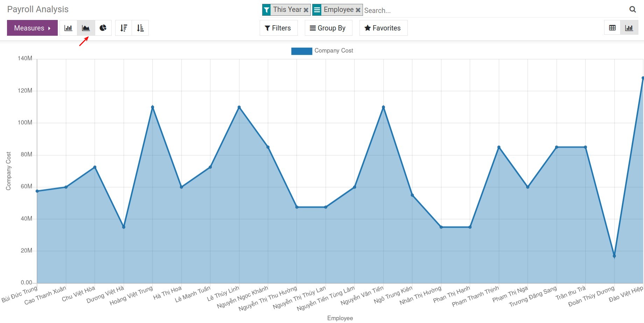Toggle the Company Cost legend entry
Screen dimensions: 644x323
coord(322,51)
